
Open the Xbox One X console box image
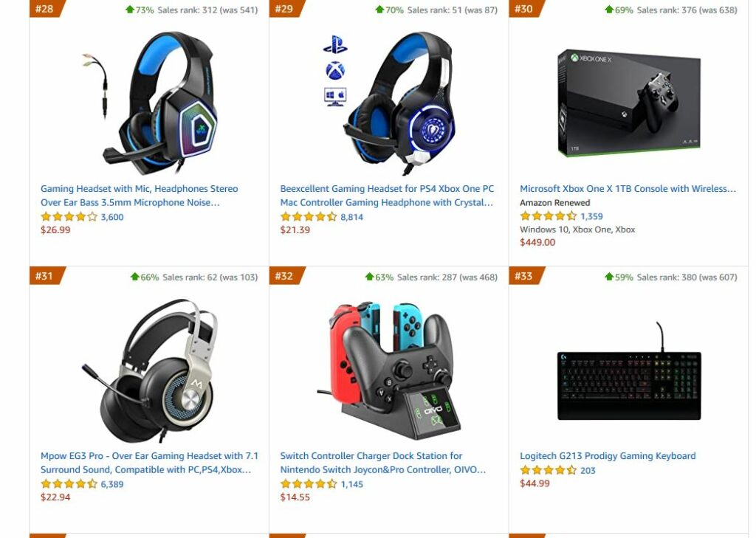[x=629, y=103]
